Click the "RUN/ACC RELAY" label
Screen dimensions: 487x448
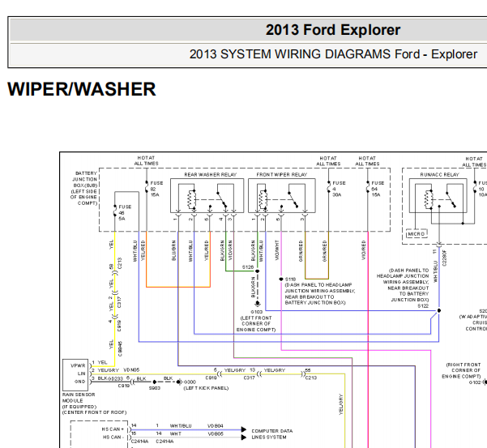click(x=439, y=175)
